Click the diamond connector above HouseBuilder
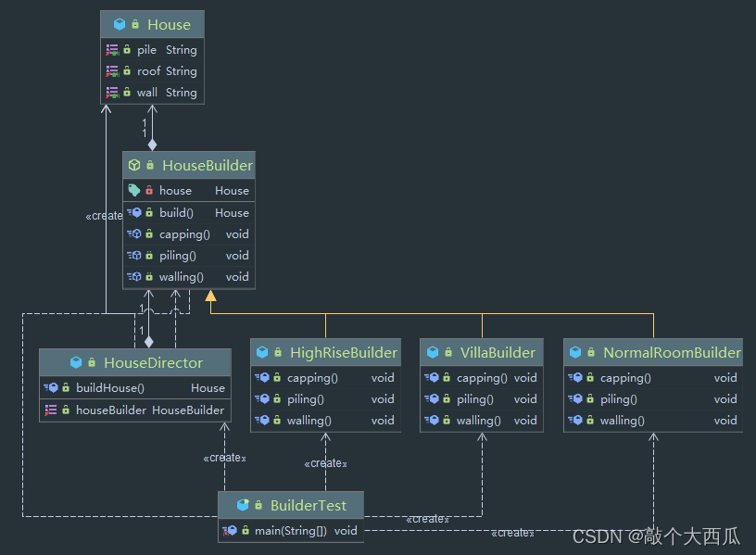Screen dimensions: 756x555 152,145
